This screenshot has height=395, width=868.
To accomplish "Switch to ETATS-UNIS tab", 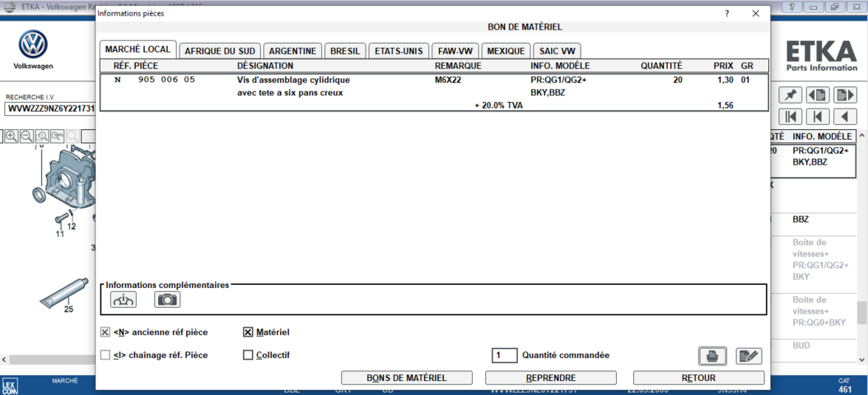I will pyautogui.click(x=399, y=51).
